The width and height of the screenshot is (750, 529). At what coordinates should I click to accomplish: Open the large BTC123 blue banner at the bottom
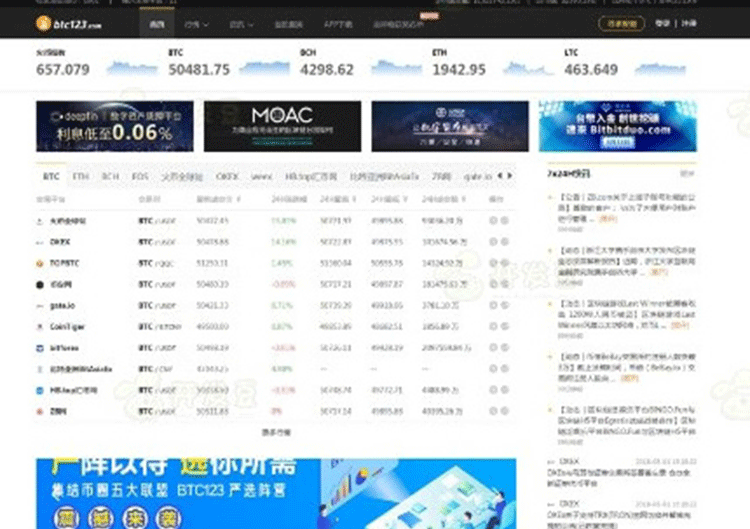click(276, 494)
